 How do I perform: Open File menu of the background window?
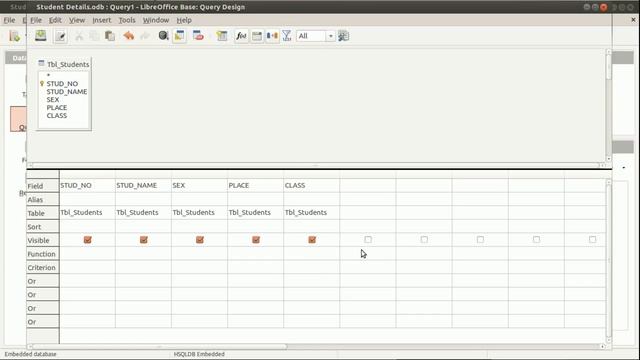pos(9,20)
